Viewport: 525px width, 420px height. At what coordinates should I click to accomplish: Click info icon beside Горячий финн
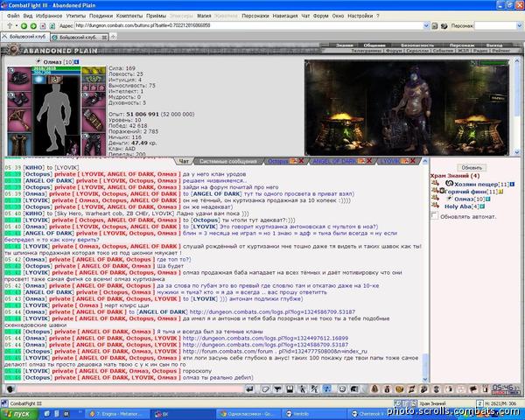500,192
